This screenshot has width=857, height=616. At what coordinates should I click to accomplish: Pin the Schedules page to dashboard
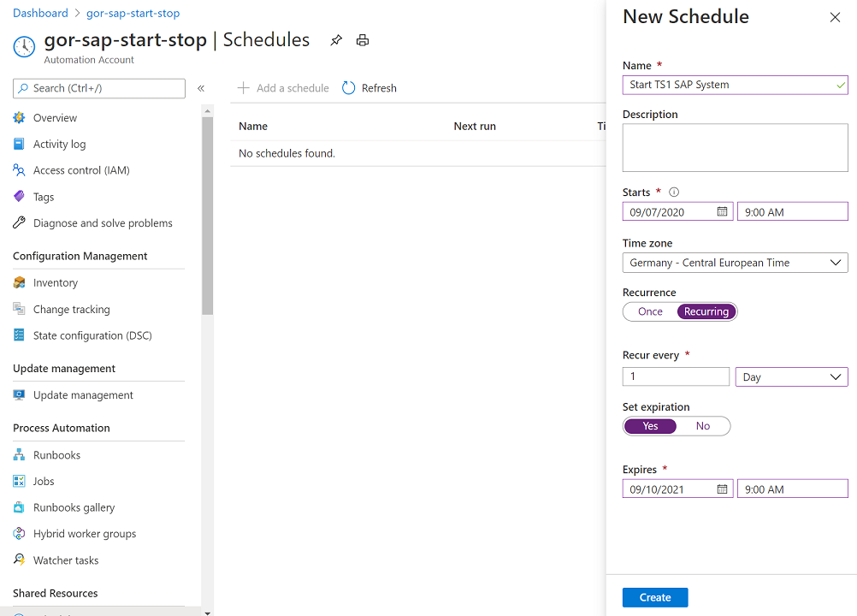coord(336,40)
